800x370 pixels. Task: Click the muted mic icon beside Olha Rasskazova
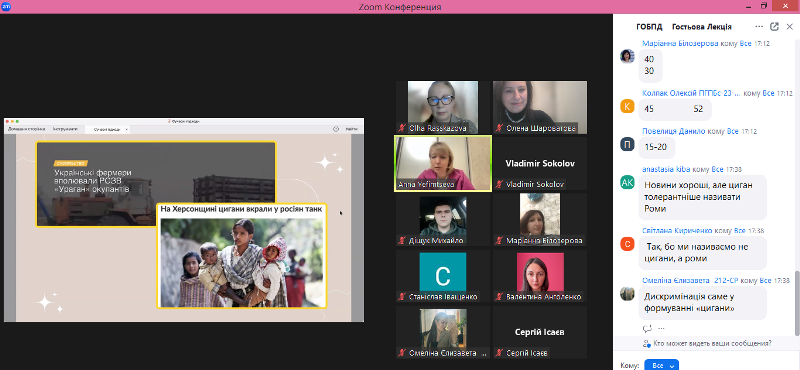coord(403,128)
